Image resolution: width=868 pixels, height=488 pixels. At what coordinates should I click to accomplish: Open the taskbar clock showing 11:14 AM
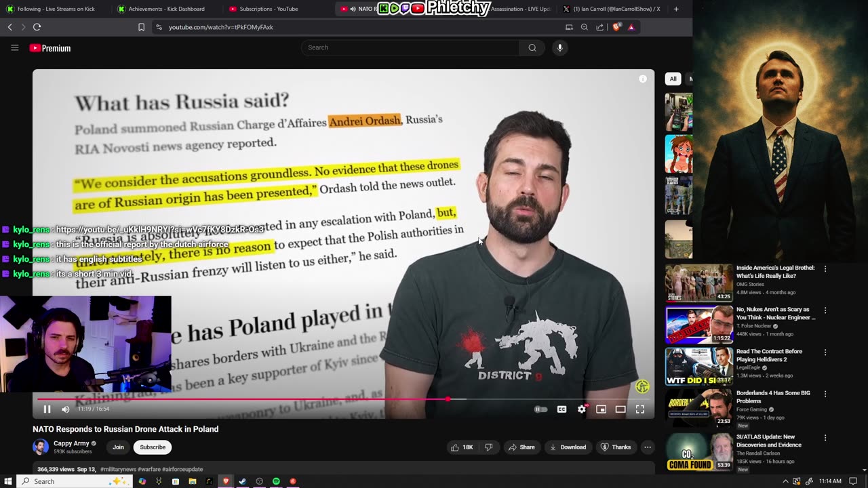pos(829,481)
